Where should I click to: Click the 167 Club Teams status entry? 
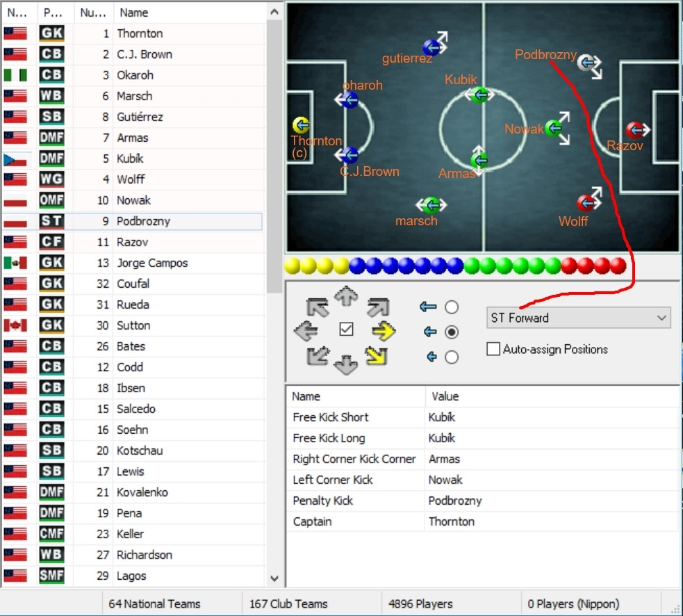click(288, 603)
